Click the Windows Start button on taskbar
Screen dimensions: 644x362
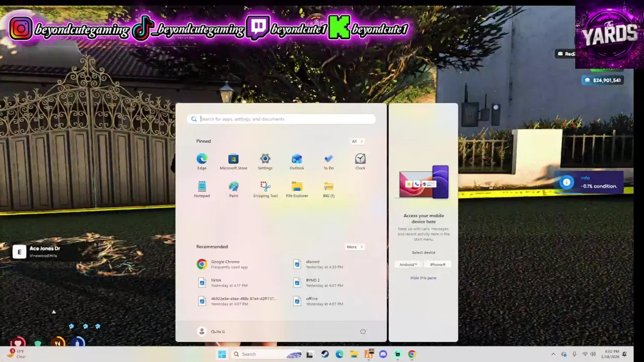(x=222, y=354)
